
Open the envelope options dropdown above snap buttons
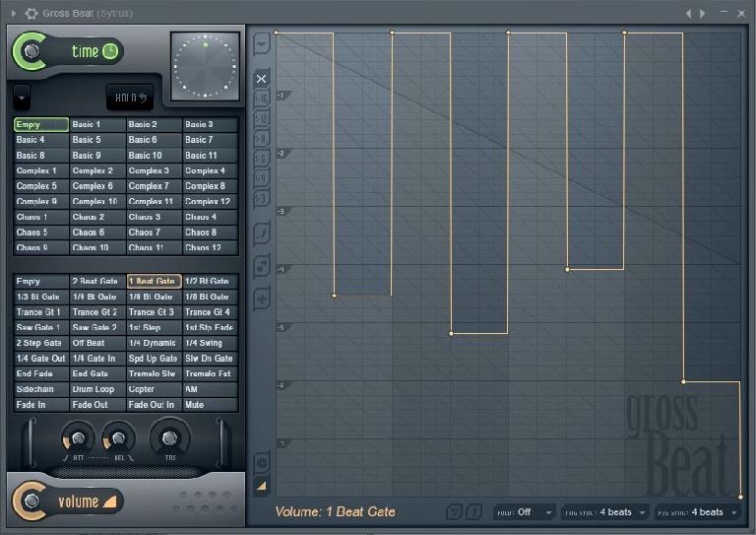click(261, 44)
